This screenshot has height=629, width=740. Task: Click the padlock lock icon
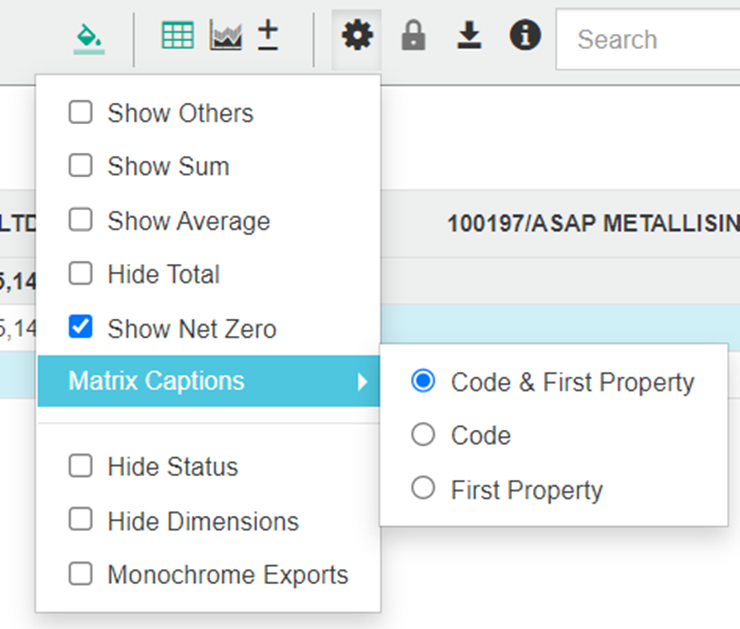pos(413,37)
